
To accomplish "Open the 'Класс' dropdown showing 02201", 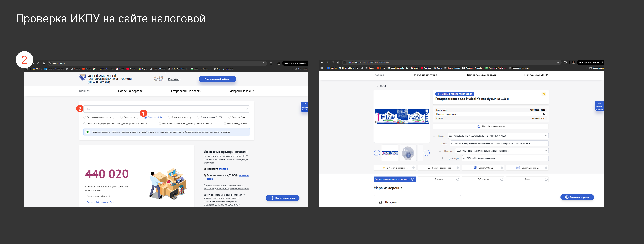I will point(499,143).
